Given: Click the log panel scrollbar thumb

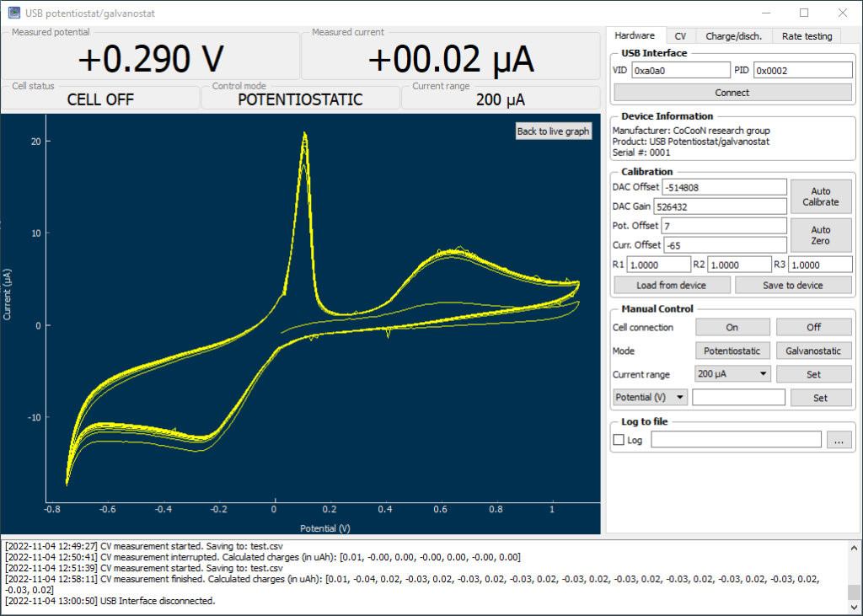Looking at the screenshot, I should click(853, 592).
